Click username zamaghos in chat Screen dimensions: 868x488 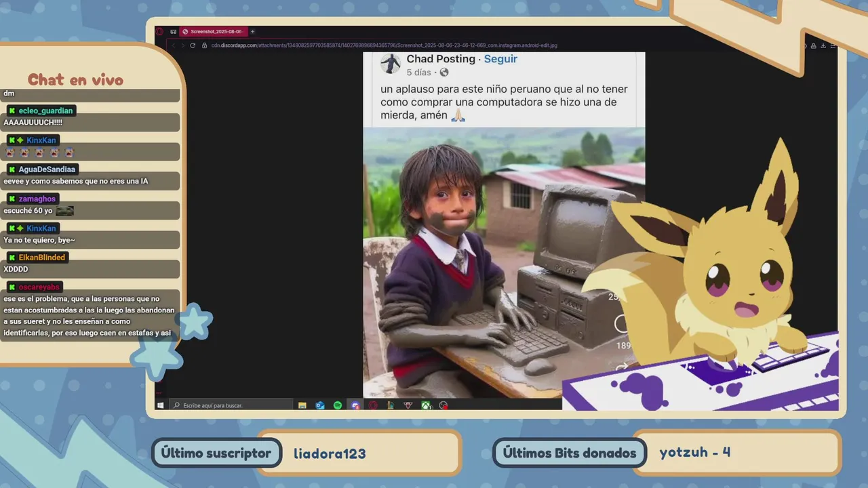37,199
